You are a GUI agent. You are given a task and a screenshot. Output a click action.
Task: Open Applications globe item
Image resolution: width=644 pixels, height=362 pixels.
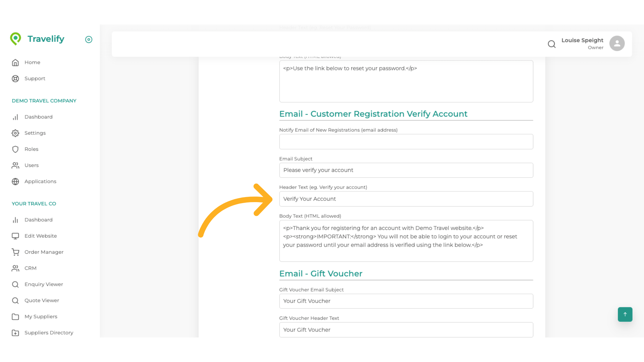(x=40, y=181)
